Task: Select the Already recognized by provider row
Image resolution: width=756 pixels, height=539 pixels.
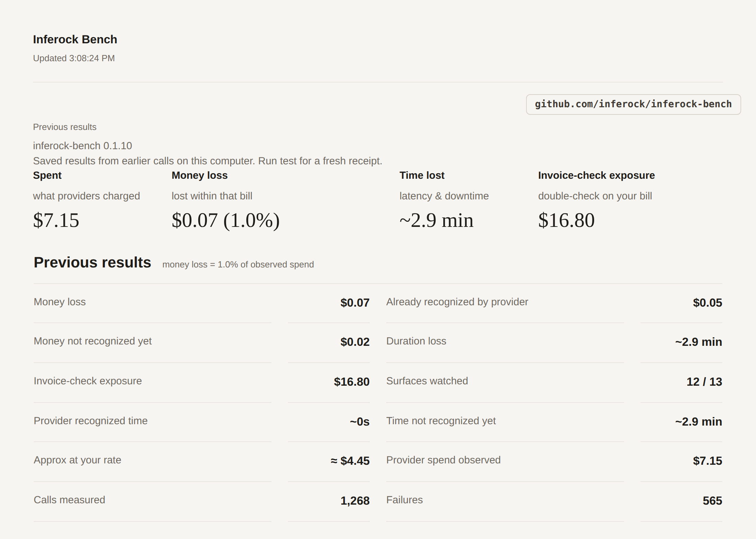Action: pyautogui.click(x=554, y=302)
